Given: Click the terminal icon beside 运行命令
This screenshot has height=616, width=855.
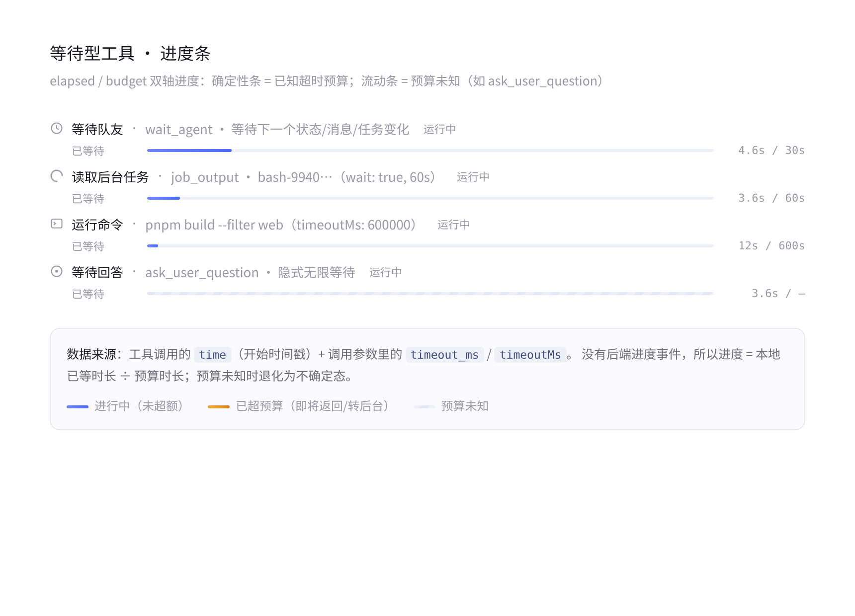Looking at the screenshot, I should [57, 224].
